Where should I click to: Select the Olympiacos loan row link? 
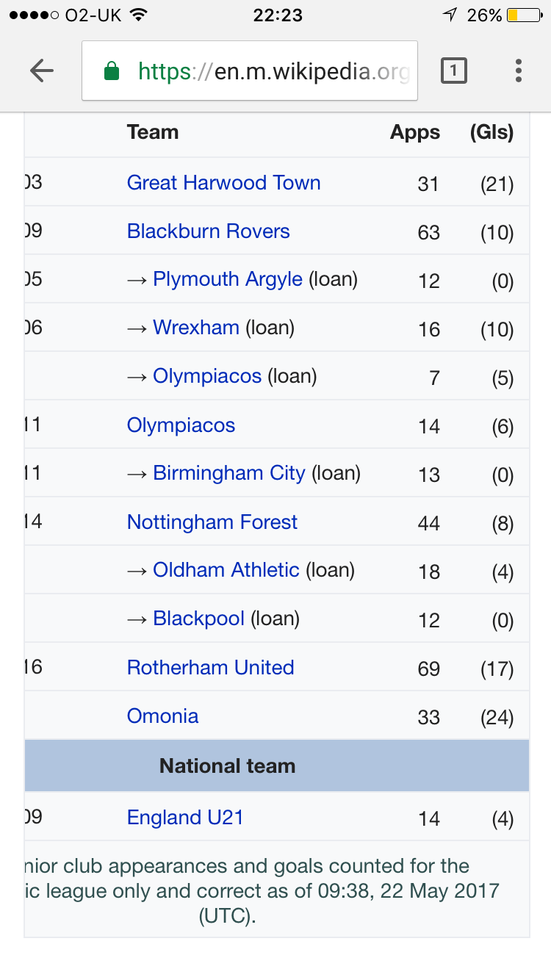click(x=206, y=376)
